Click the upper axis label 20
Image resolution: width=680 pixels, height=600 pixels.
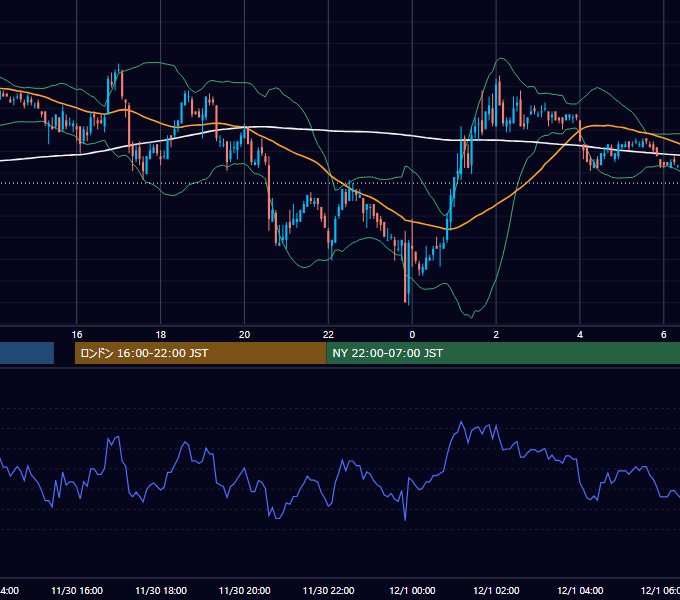[x=245, y=335]
